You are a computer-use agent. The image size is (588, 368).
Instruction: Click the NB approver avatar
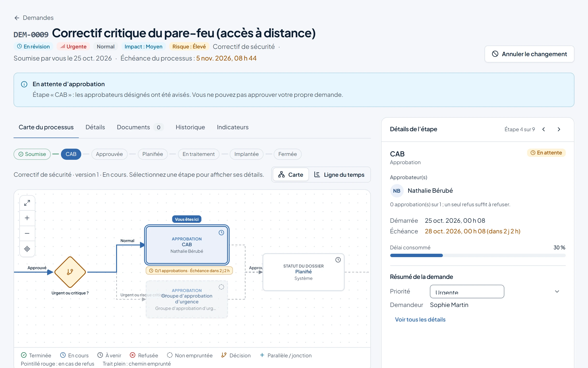pyautogui.click(x=397, y=191)
